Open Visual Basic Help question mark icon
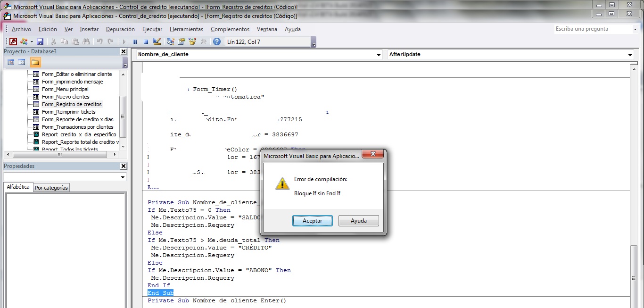Viewport: 644px width, 308px height. tap(217, 42)
